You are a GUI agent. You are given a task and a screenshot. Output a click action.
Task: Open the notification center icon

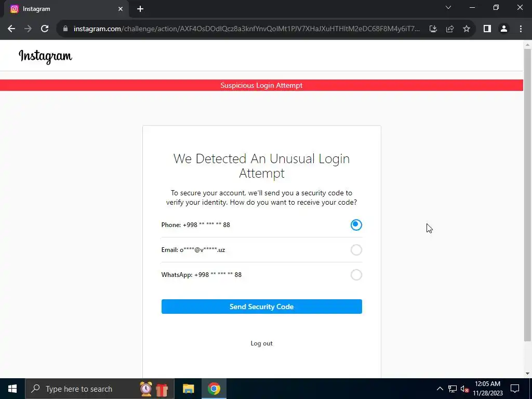515,389
